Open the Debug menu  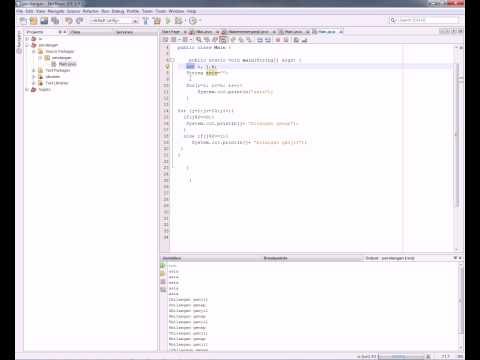coord(118,11)
